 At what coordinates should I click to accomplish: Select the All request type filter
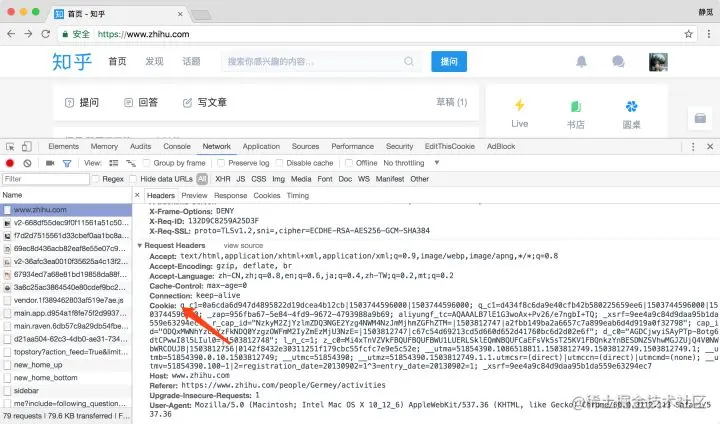[x=202, y=179]
